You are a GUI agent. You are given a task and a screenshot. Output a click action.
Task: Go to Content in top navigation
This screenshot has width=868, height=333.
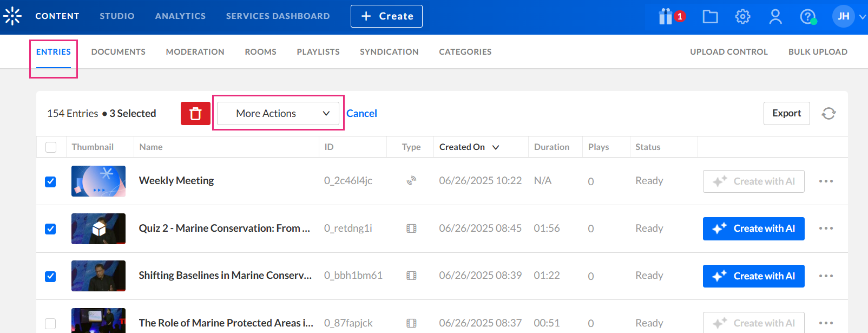pyautogui.click(x=57, y=16)
